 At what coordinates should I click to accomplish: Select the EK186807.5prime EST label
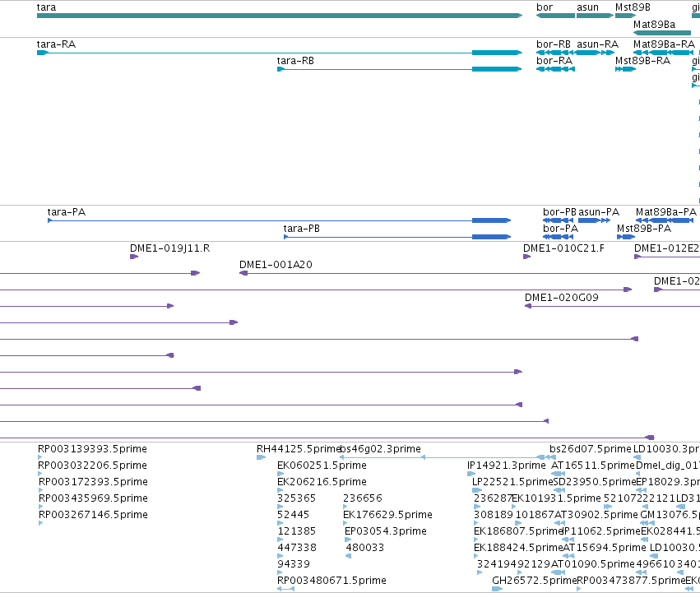pyautogui.click(x=518, y=531)
